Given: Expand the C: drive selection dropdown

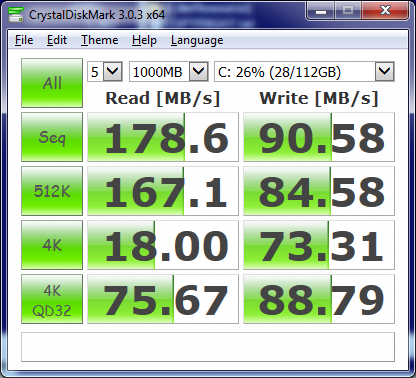Looking at the screenshot, I should click(385, 71).
